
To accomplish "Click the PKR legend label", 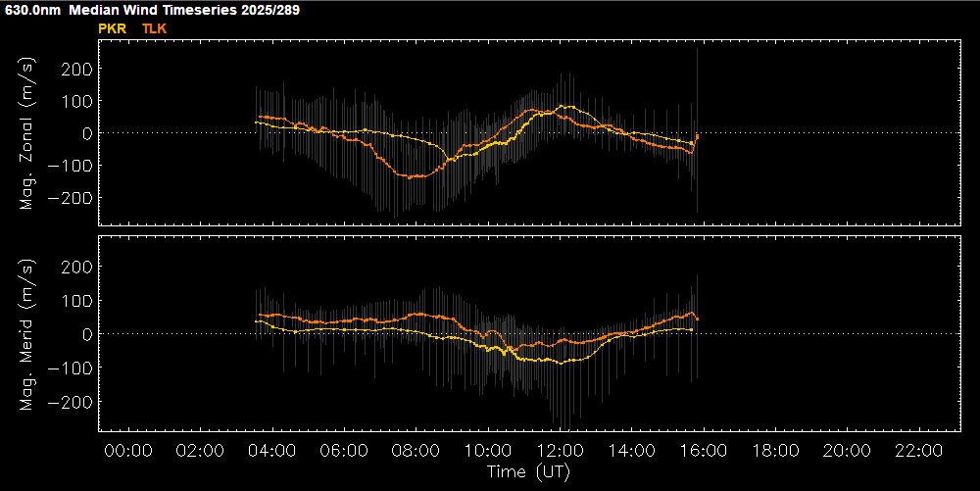I will pos(113,28).
